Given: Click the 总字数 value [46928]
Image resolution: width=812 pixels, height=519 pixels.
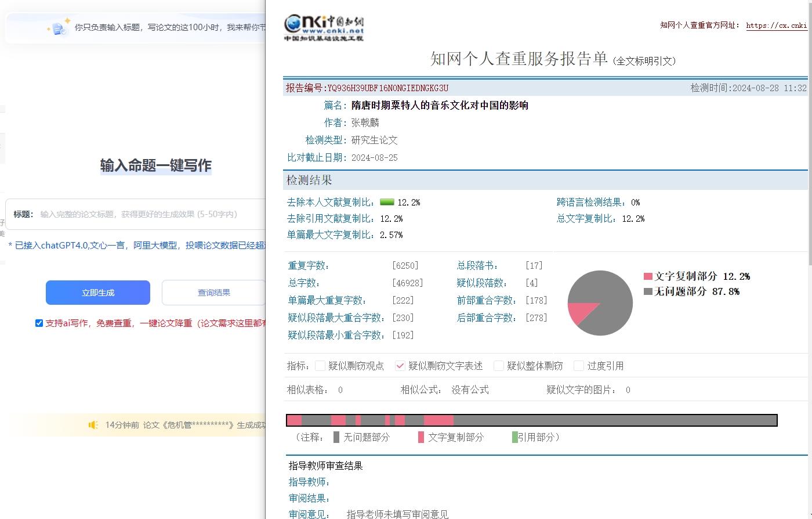Looking at the screenshot, I should click(x=408, y=283).
